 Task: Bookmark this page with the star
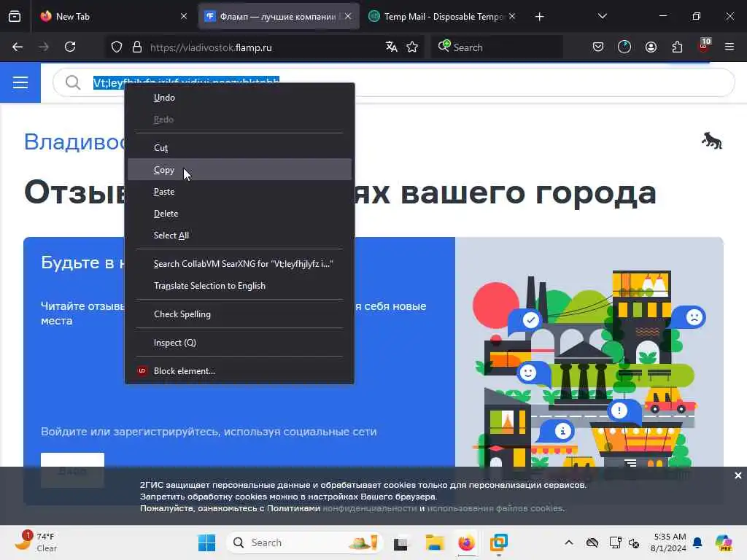[x=412, y=47]
